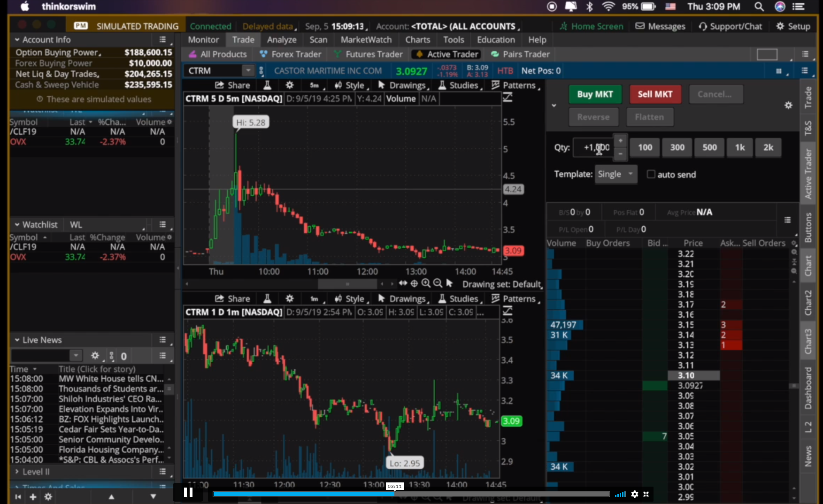Collapse the Live News panel
This screenshot has width=823, height=504.
tap(17, 340)
